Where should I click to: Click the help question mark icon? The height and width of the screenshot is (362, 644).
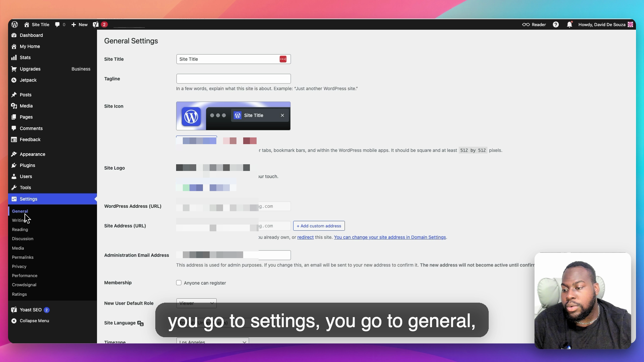(x=556, y=24)
